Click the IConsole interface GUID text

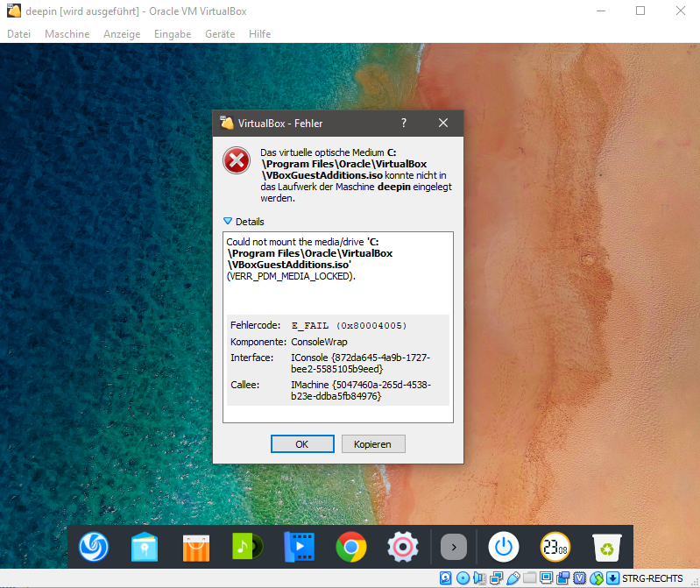pyautogui.click(x=360, y=363)
